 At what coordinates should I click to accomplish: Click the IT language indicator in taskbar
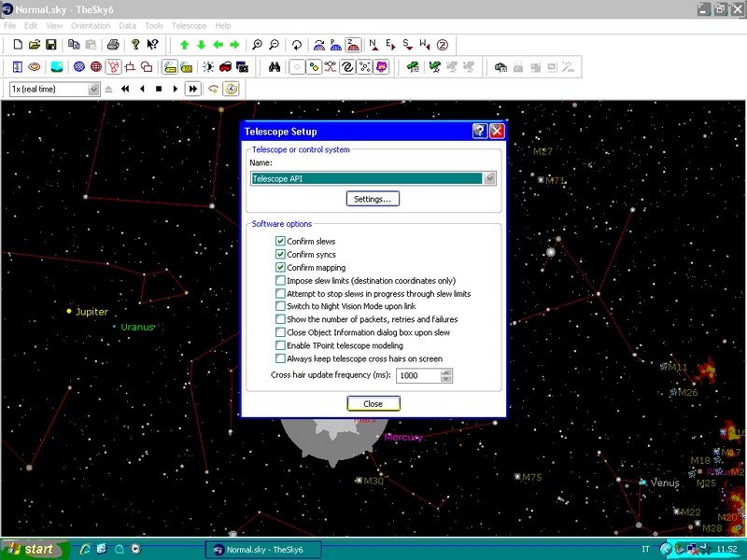(645, 549)
